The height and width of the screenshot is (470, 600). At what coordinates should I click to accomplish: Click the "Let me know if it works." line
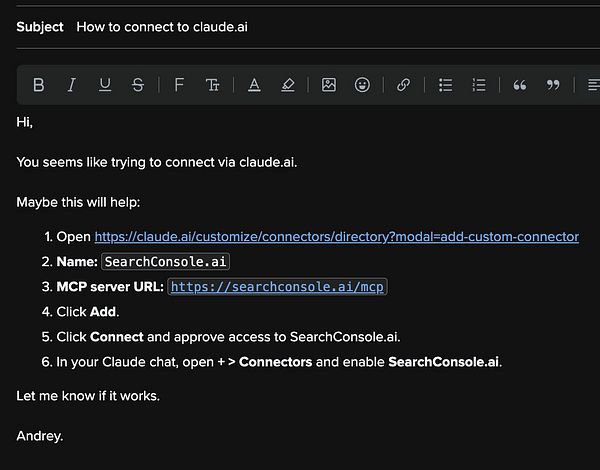[x=88, y=396]
